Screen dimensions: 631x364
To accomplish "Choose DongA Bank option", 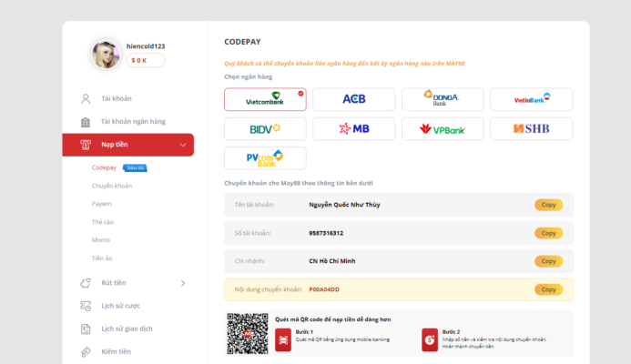I will (443, 99).
